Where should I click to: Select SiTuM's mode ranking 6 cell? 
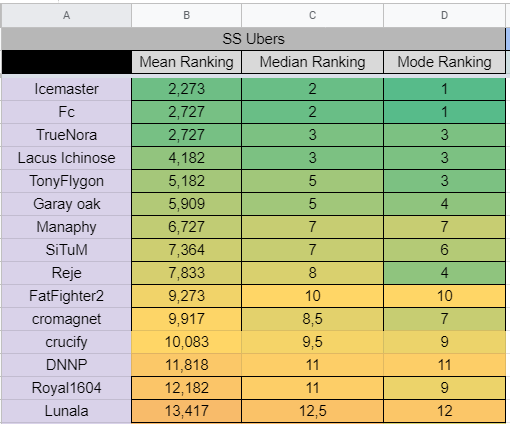click(444, 250)
